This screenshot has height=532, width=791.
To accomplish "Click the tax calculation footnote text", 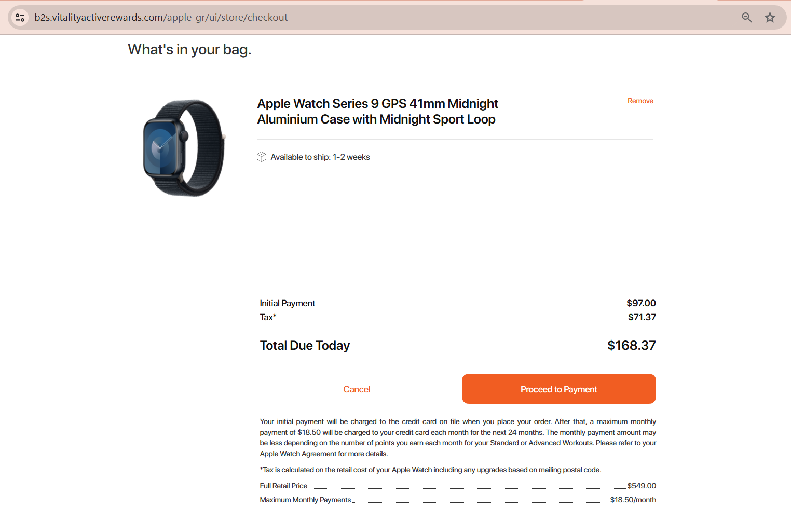I will [430, 470].
